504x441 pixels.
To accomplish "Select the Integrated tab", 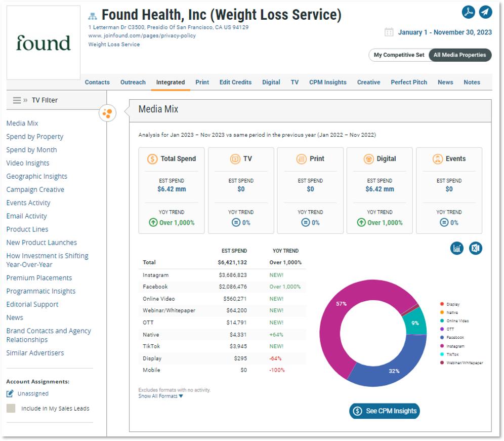I will pos(171,83).
